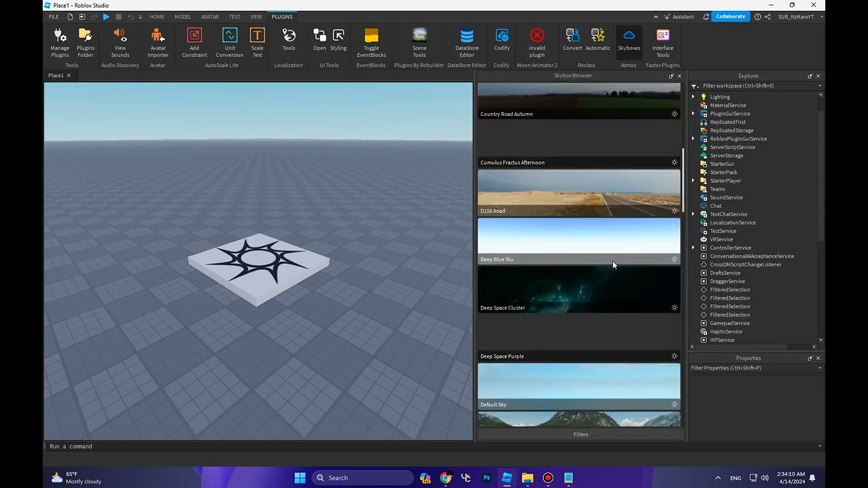
Task: Apply Cumulus Fractus Afternoon sun icon
Action: 674,163
